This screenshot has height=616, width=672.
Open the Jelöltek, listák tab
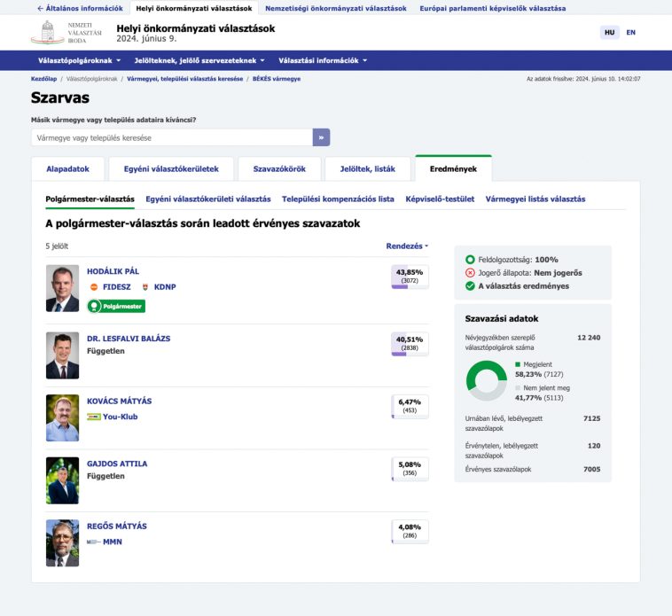click(x=367, y=168)
